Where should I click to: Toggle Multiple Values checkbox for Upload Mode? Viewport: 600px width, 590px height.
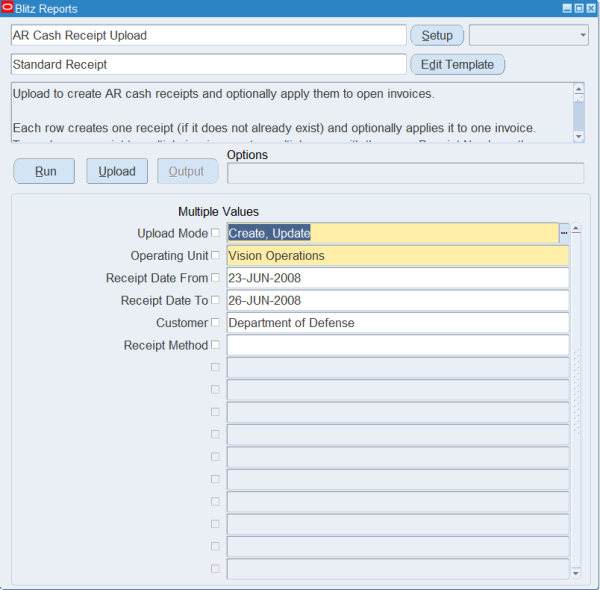point(215,233)
